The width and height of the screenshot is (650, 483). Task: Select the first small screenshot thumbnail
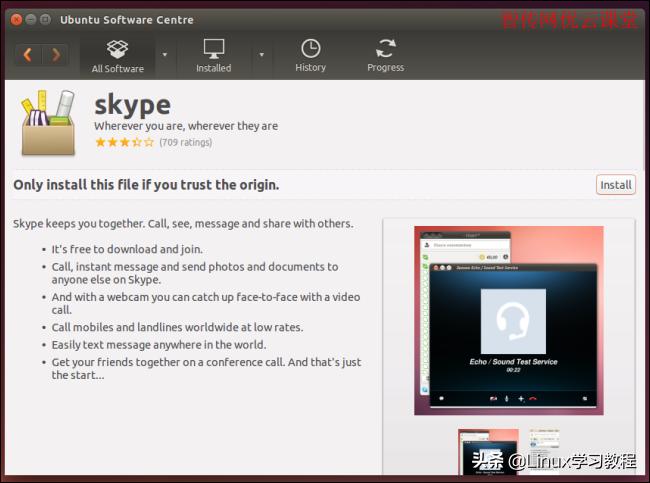coord(488,450)
